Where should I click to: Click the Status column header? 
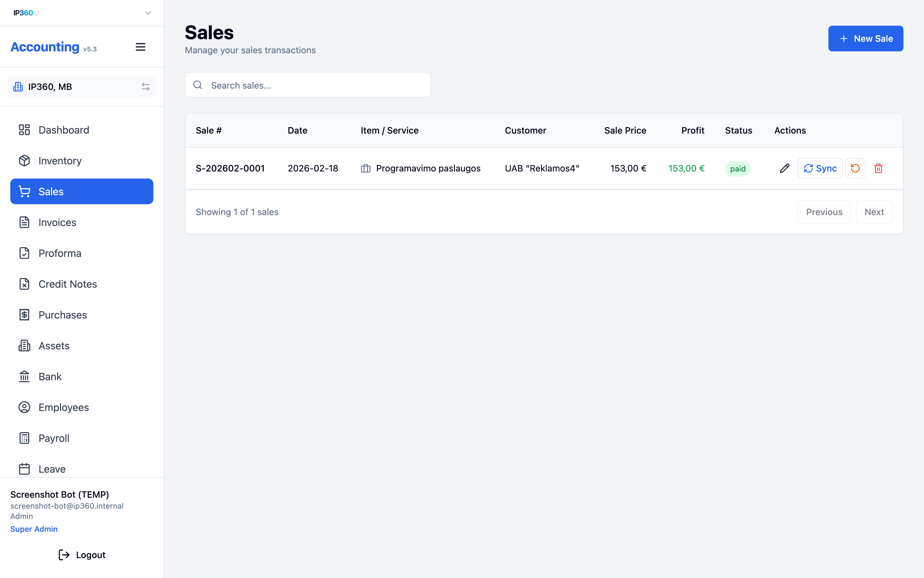(x=739, y=130)
